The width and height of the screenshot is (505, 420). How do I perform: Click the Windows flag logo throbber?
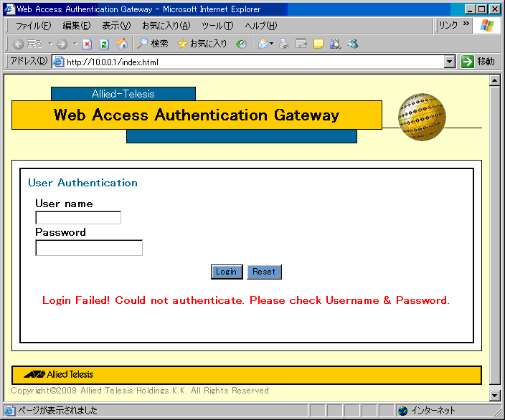click(x=486, y=25)
